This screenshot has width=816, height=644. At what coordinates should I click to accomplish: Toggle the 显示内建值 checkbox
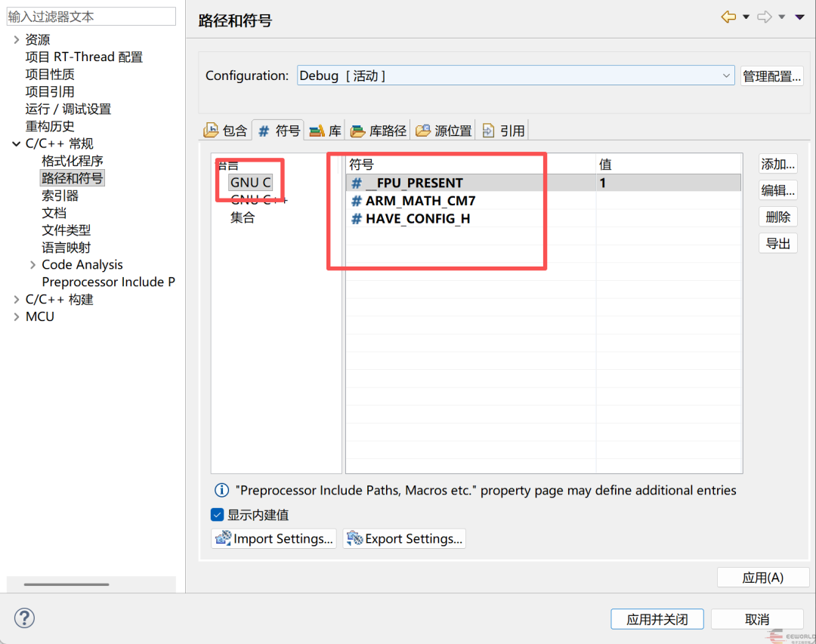pos(218,515)
